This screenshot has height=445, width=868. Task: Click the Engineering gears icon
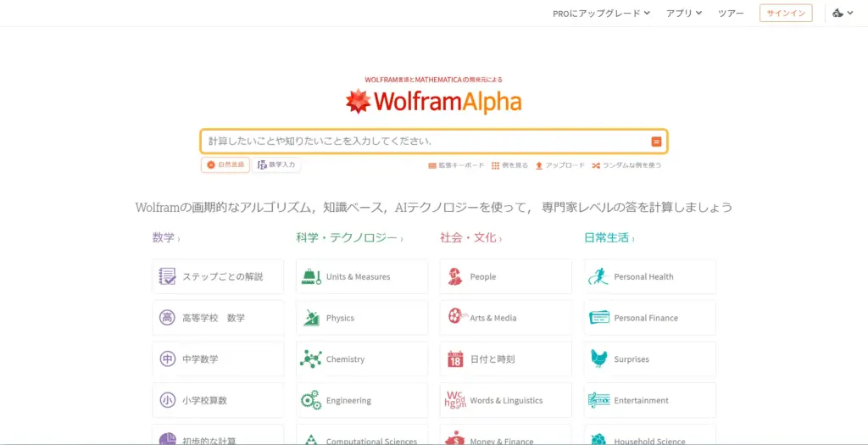coord(310,400)
